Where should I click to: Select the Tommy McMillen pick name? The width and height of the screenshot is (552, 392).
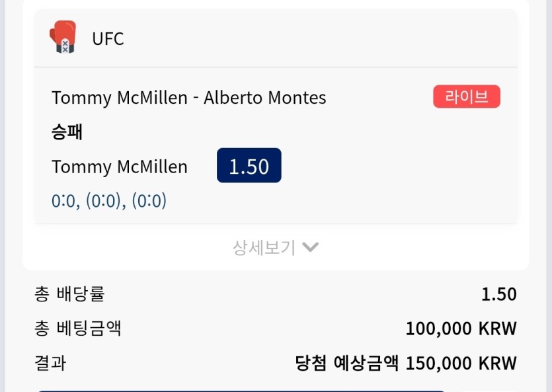click(120, 167)
